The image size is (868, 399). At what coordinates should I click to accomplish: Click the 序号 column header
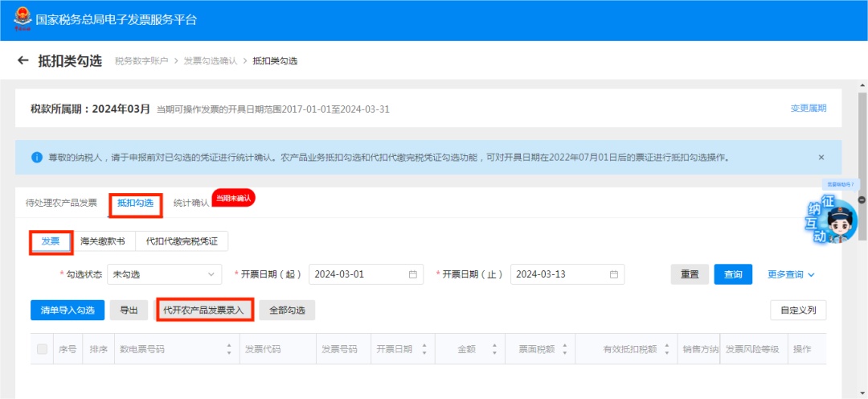coord(68,349)
